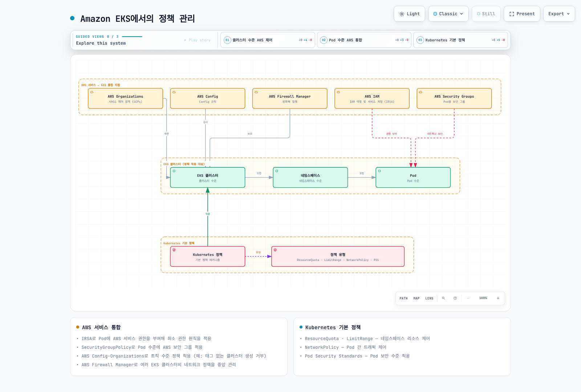Click hexagon icon on 네임스페이스 node
Screen dimensions: 581x392
pyautogui.click(x=277, y=171)
